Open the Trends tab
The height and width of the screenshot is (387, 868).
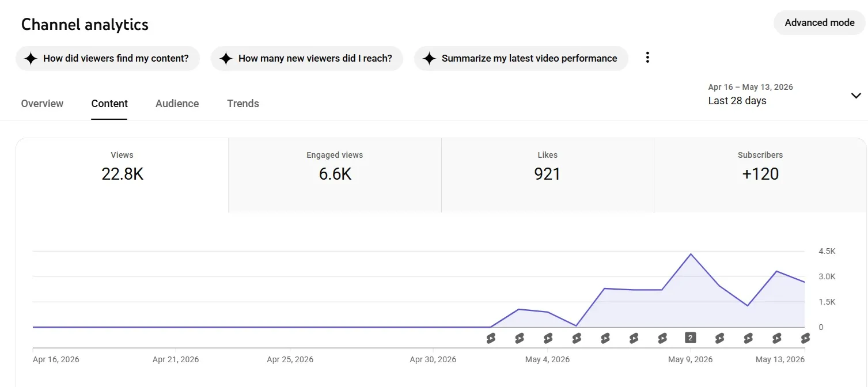point(243,104)
